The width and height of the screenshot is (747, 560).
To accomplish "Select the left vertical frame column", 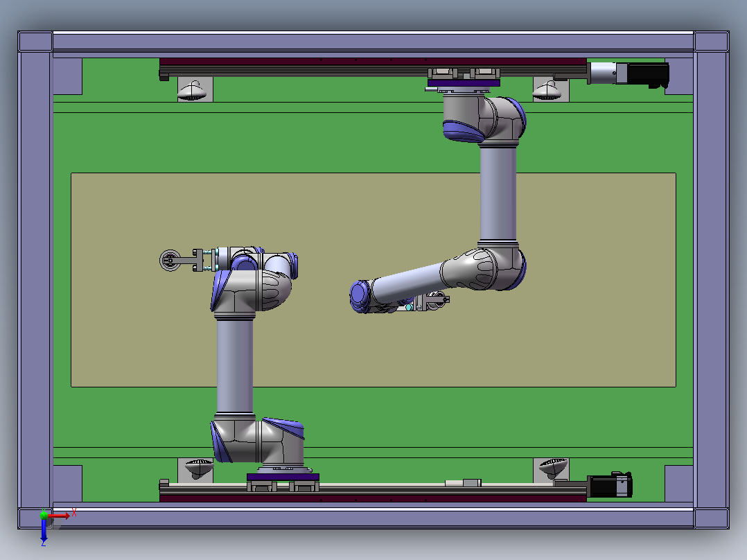I will 35,280.
